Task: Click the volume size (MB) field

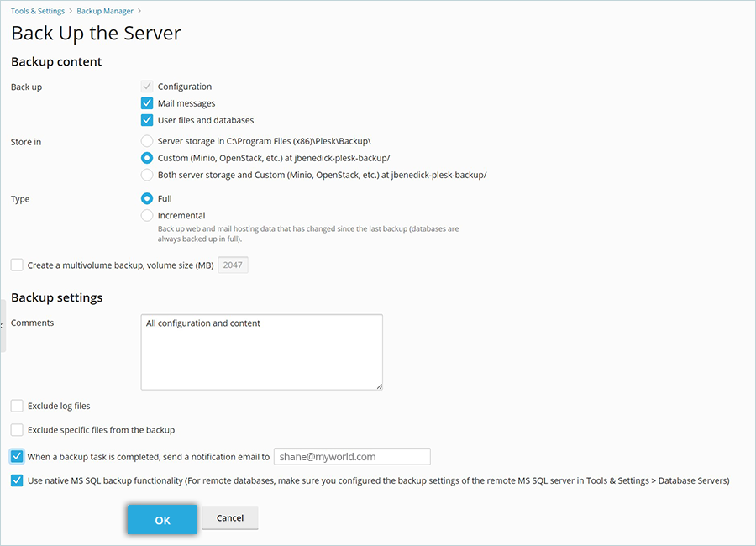Action: [233, 265]
